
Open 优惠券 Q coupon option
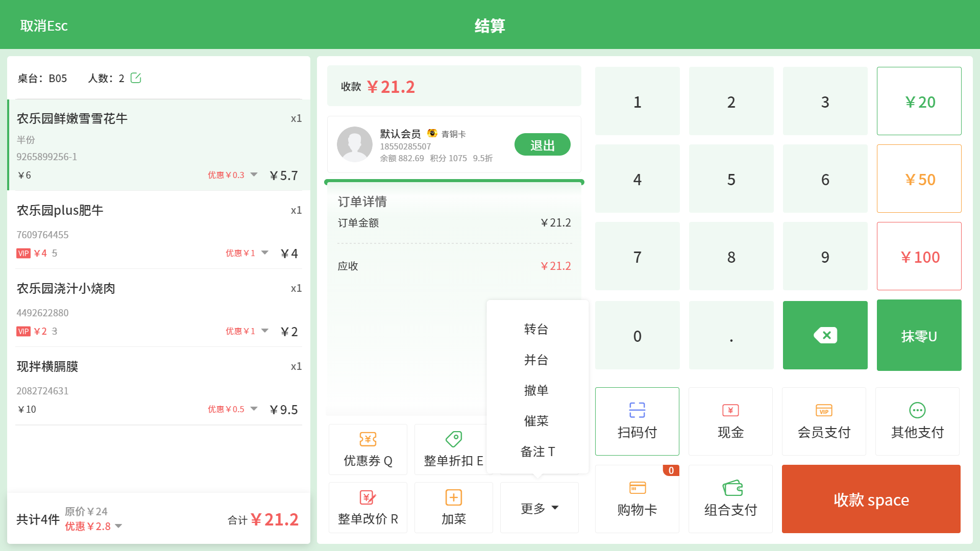[368, 449]
